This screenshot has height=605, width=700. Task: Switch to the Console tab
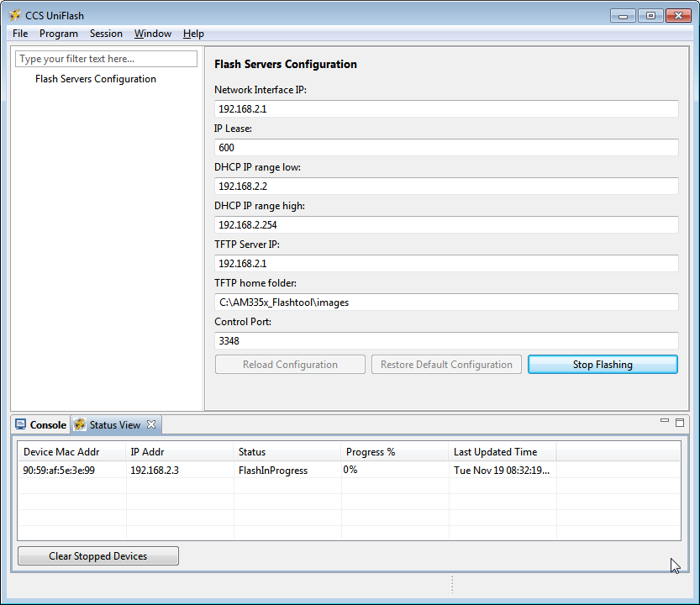(x=40, y=425)
